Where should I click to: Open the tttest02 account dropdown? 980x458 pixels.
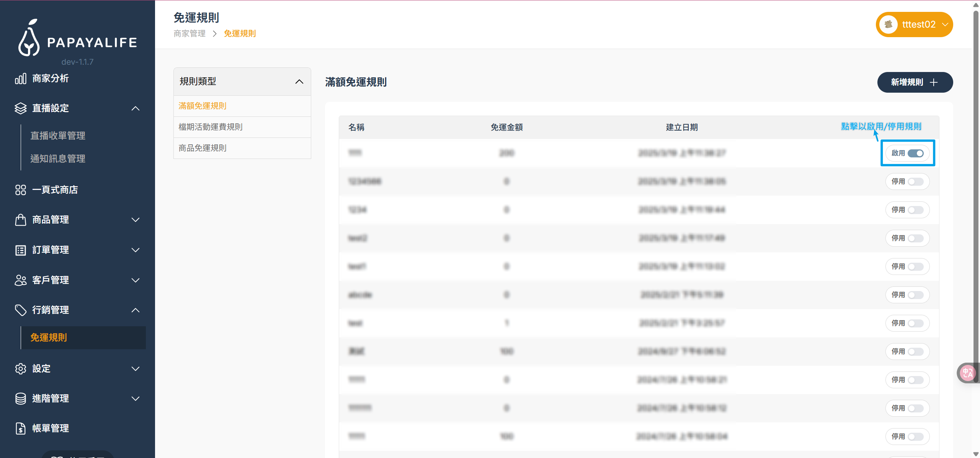click(915, 24)
